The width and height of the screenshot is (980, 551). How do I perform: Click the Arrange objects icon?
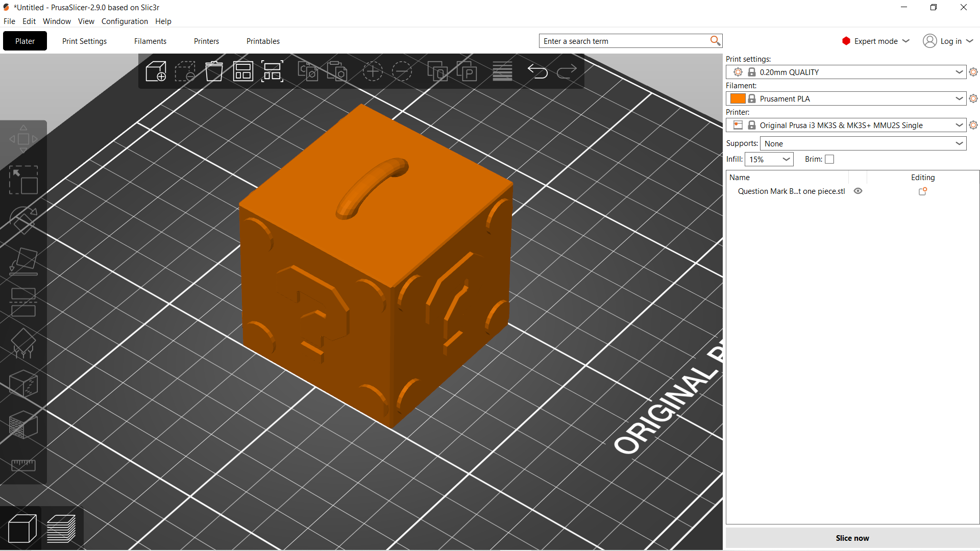click(243, 71)
